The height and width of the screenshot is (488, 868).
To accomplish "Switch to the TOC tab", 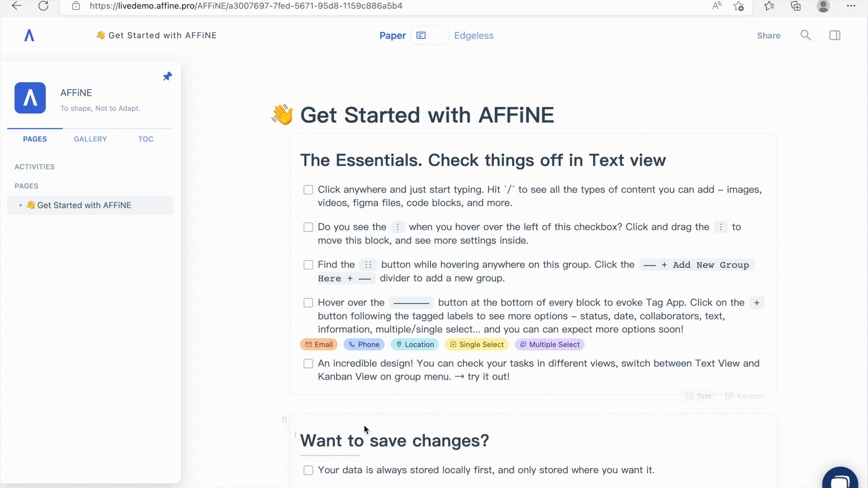I will click(146, 139).
